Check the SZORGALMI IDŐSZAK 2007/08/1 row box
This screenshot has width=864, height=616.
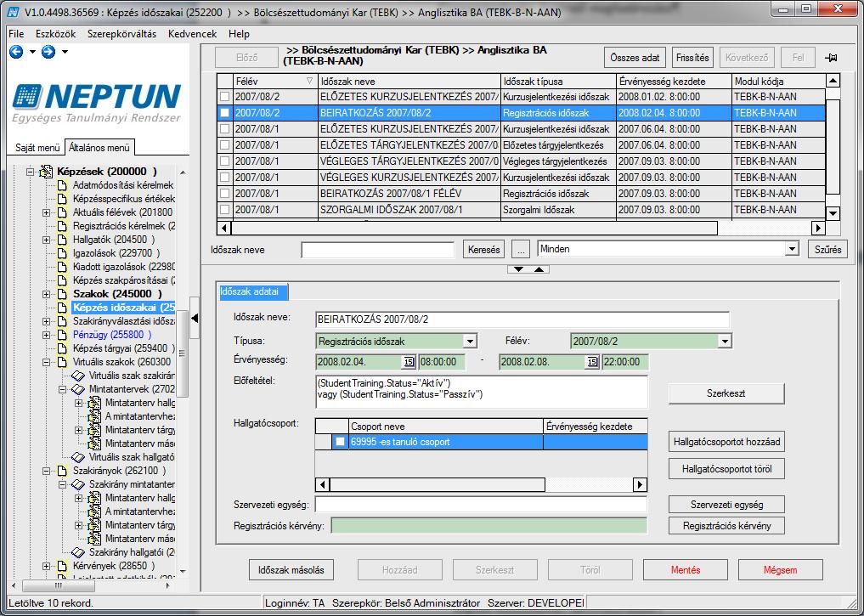(x=225, y=210)
